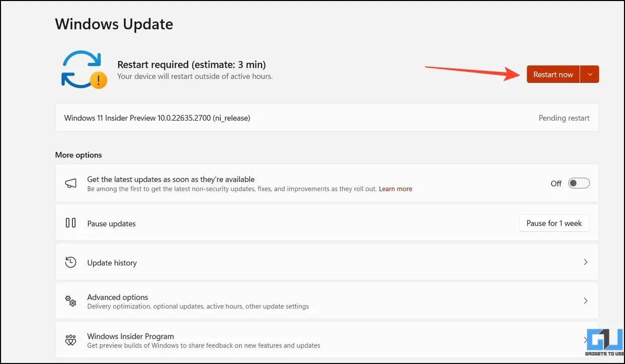The width and height of the screenshot is (625, 364).
Task: Click the Windows Update sync status icon
Action: (84, 70)
